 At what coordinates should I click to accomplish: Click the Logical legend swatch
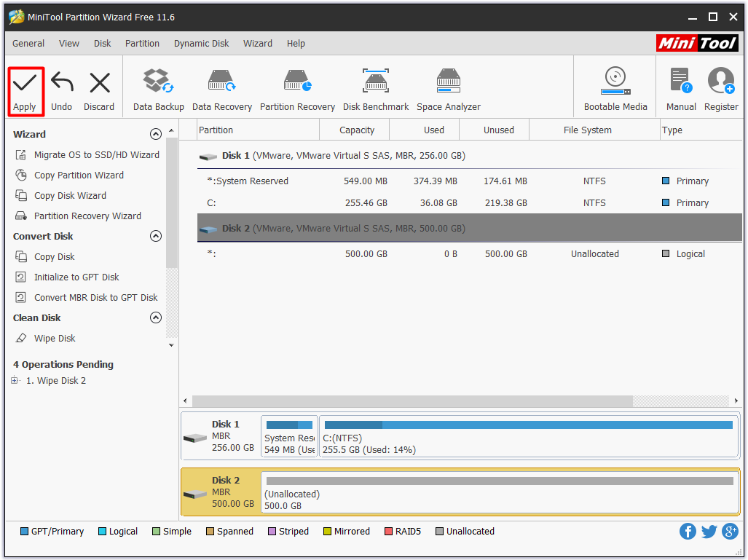(x=102, y=532)
